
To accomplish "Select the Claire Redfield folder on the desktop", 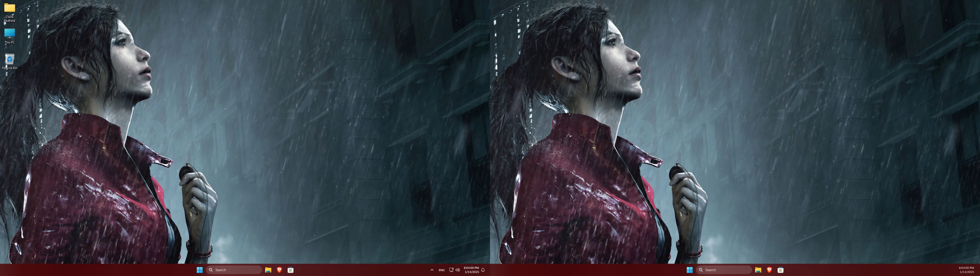I will pos(9,13).
